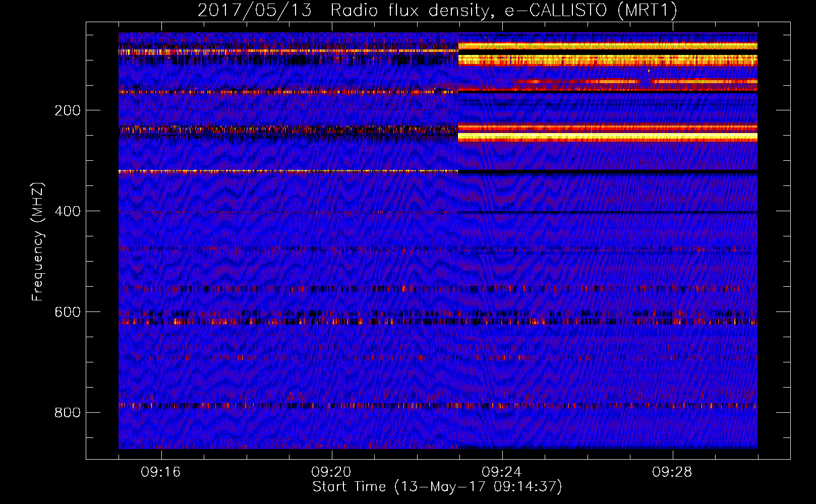The width and height of the screenshot is (816, 504).
Task: Click the 09:16 time tick label
Action: point(161,472)
